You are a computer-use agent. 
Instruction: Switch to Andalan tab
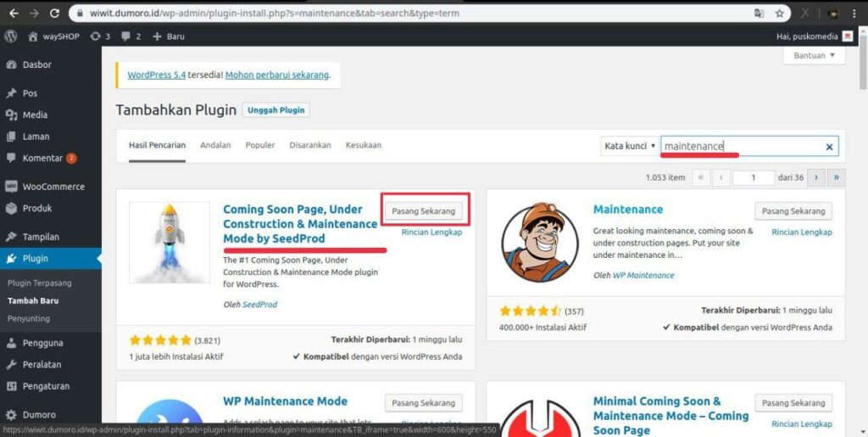click(x=215, y=145)
